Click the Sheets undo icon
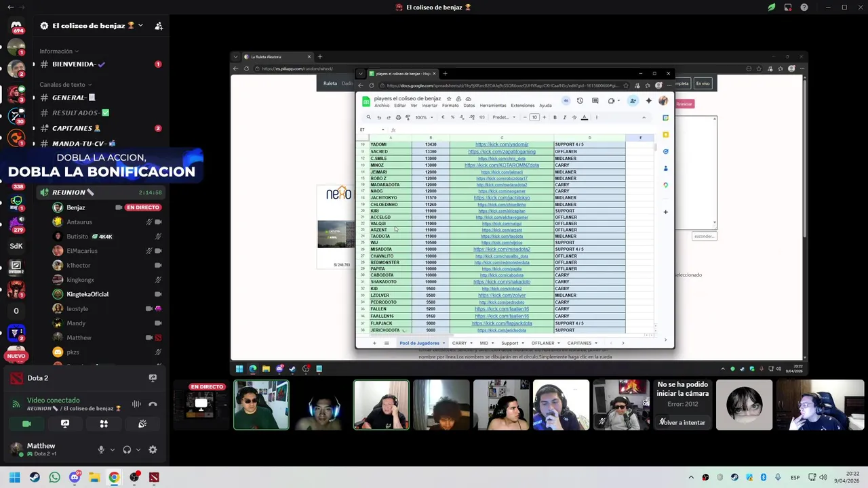 point(379,117)
